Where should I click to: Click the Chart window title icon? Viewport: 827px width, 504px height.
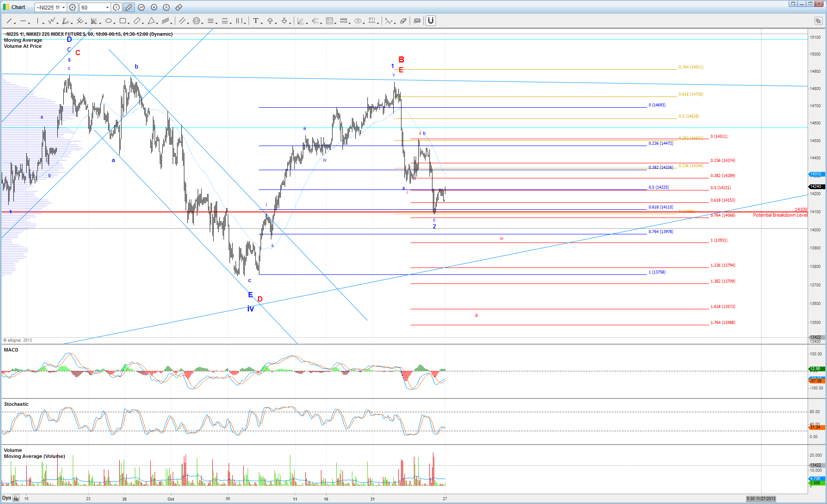coord(6,7)
